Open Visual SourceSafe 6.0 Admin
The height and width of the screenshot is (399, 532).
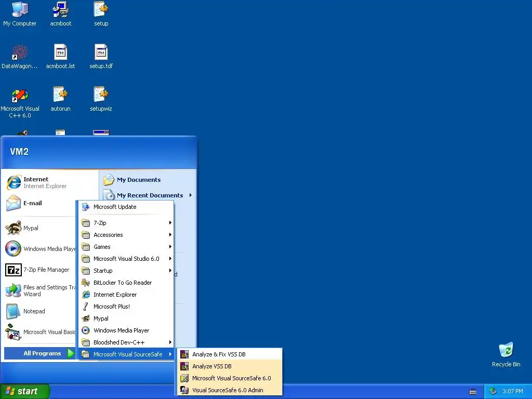coord(230,390)
